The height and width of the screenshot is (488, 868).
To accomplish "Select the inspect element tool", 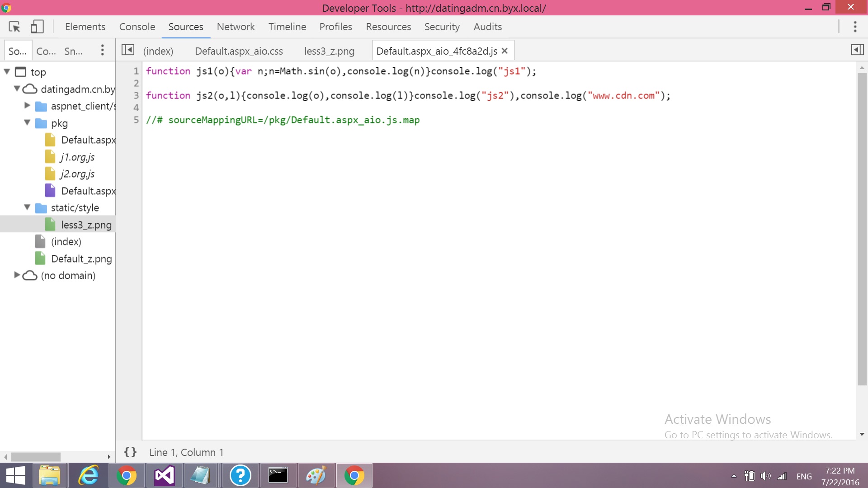I will click(x=14, y=27).
